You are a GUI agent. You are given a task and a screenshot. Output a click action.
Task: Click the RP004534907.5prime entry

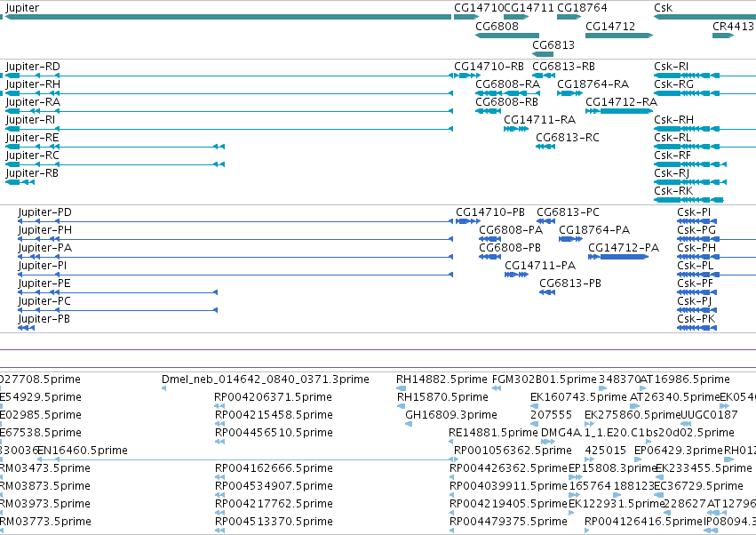point(274,486)
